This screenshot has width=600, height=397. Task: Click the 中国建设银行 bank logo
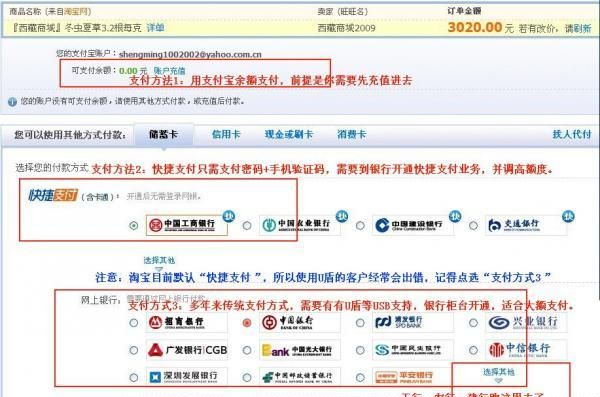point(413,225)
